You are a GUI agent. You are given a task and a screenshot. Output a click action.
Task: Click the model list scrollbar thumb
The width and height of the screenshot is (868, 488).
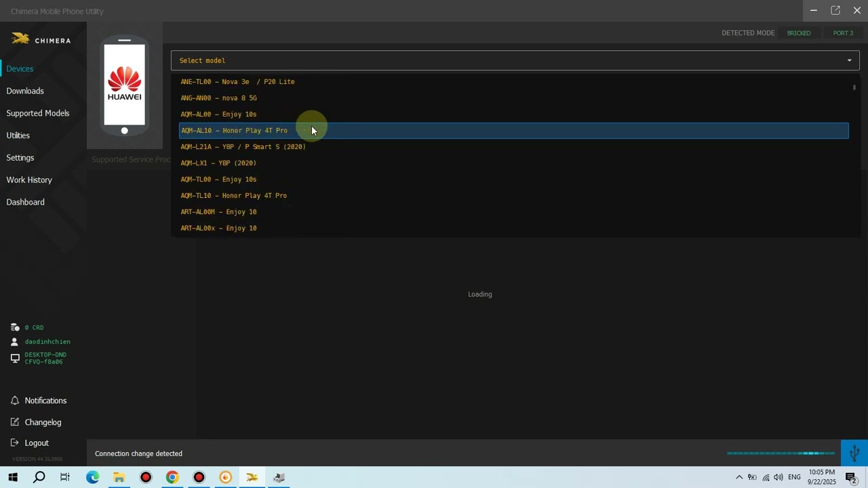click(854, 87)
